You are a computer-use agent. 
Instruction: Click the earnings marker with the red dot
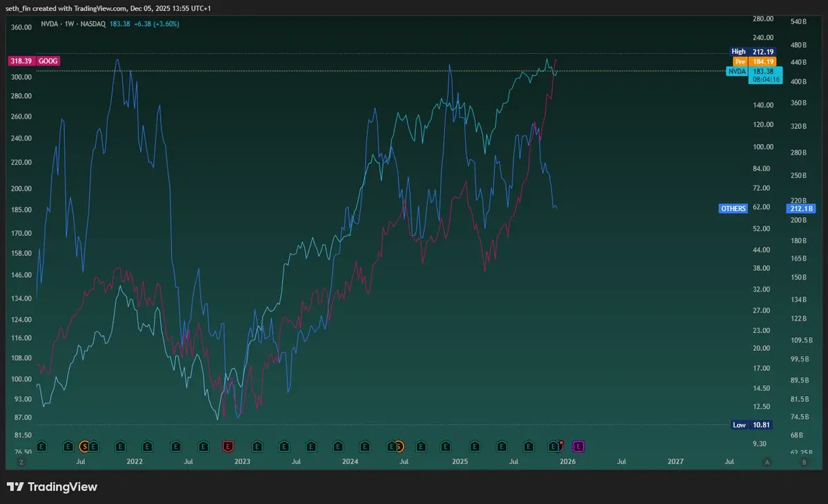(555, 447)
